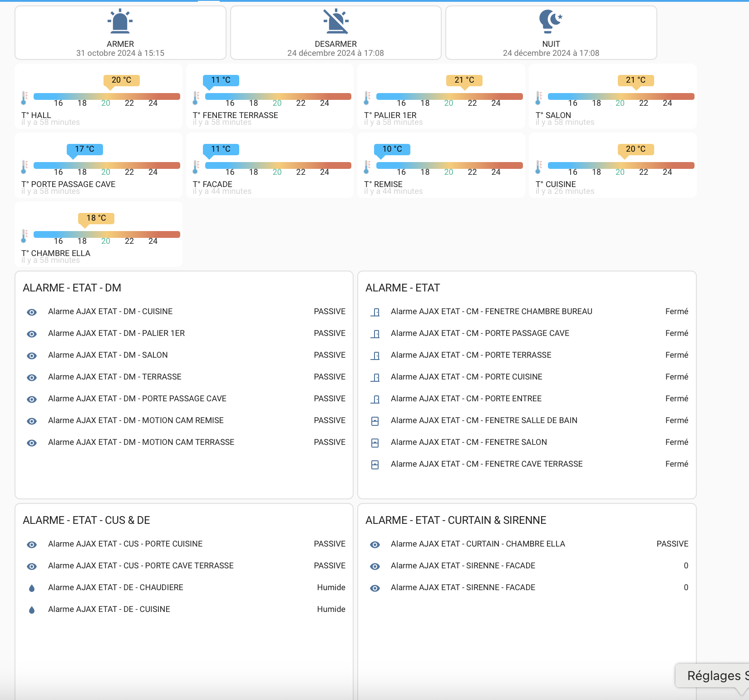Viewport: 749px width, 700px height.
Task: Click the door icon for CM - PORTE CUISINE
Action: pos(375,377)
